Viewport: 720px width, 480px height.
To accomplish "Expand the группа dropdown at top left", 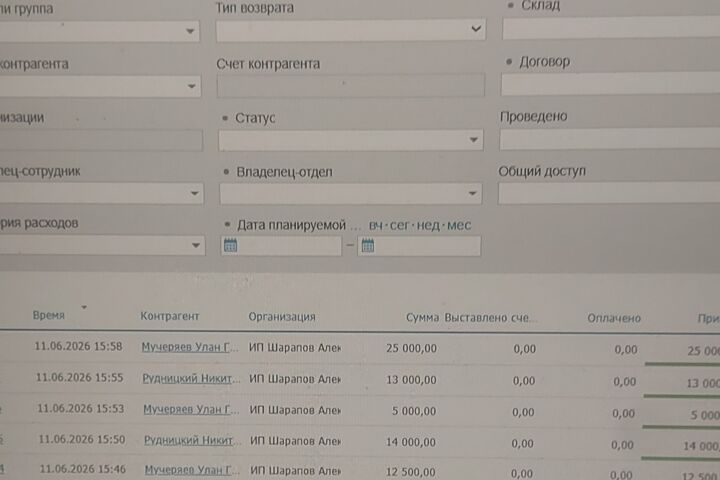I will click(x=190, y=31).
